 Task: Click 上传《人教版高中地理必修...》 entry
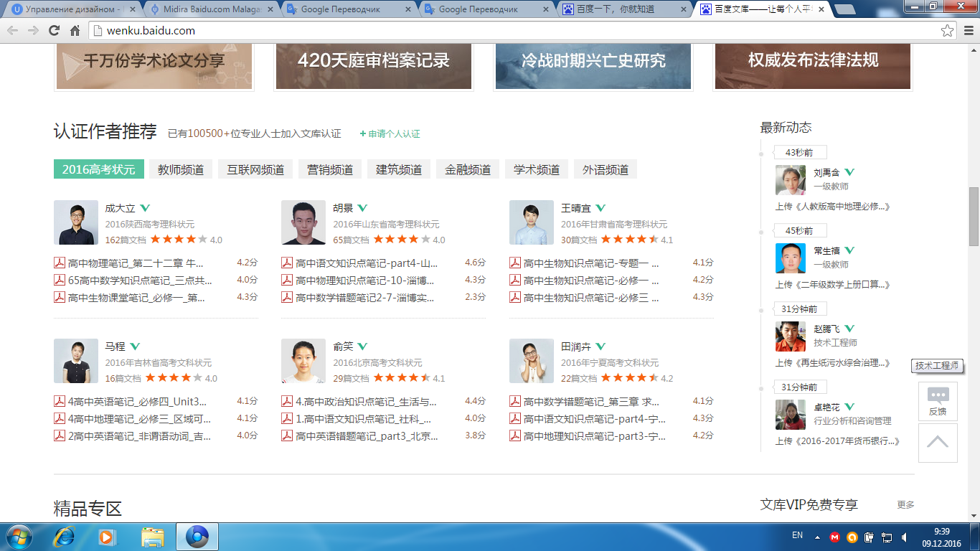pyautogui.click(x=832, y=207)
